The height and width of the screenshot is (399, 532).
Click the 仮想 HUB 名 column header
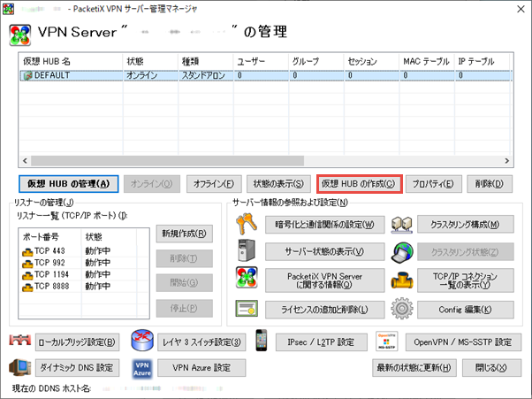(69, 62)
